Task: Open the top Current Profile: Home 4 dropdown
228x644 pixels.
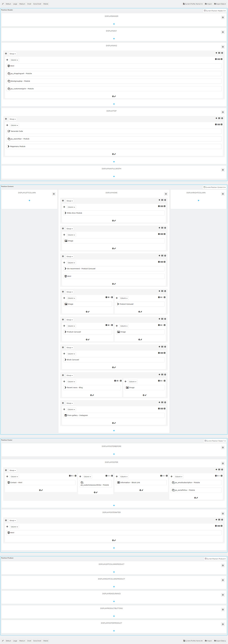Action: pos(193,4)
